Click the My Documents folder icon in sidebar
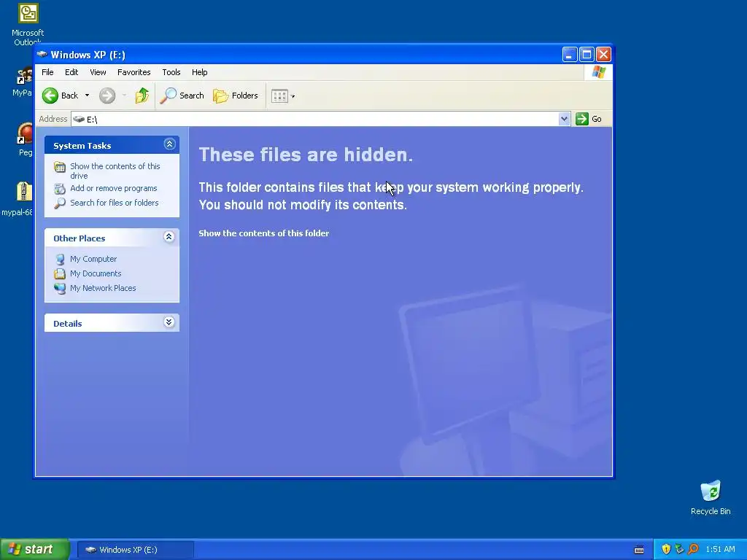 pyautogui.click(x=60, y=274)
